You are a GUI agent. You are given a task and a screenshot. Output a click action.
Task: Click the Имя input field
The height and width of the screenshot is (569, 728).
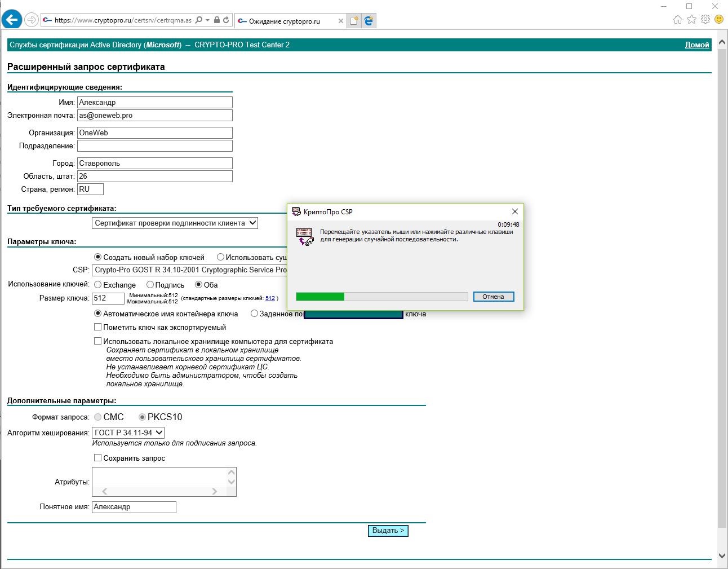pos(155,102)
